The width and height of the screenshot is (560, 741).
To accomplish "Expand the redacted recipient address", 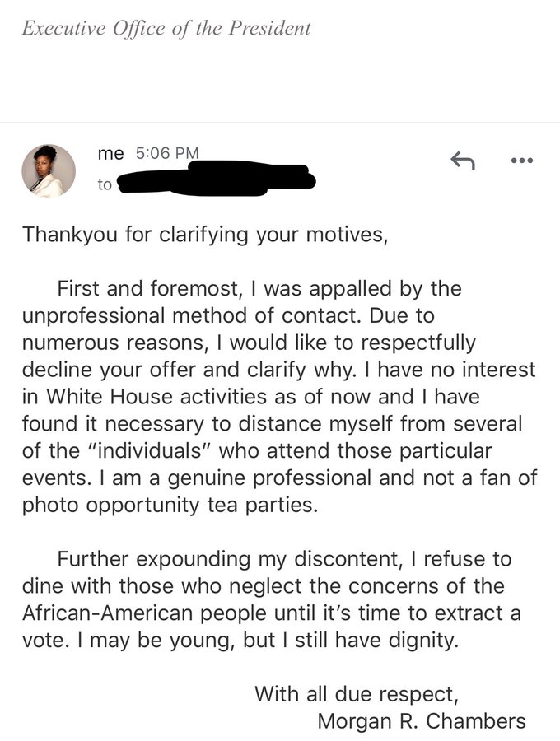I will pos(216,179).
